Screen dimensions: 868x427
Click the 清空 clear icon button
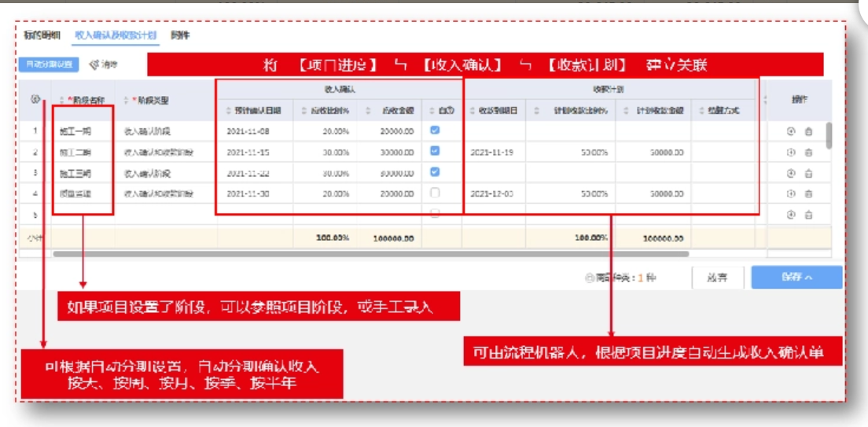104,65
